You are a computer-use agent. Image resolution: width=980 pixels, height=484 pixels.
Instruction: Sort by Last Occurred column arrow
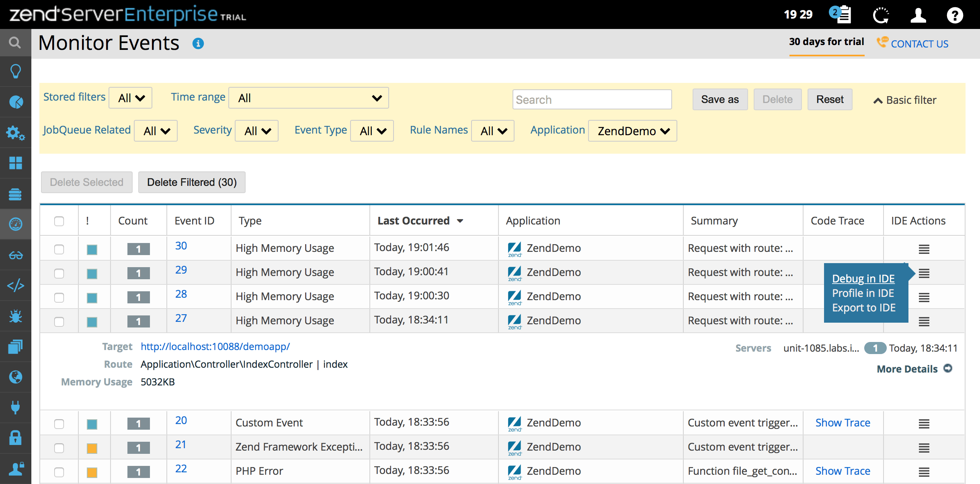point(460,221)
